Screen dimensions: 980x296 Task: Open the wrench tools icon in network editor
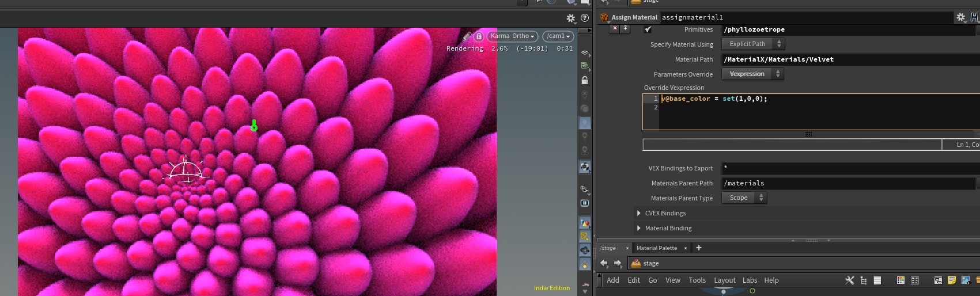(849, 280)
